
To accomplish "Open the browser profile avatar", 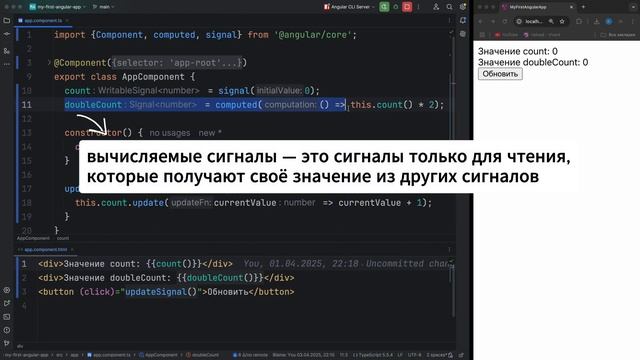I will pyautogui.click(x=609, y=21).
